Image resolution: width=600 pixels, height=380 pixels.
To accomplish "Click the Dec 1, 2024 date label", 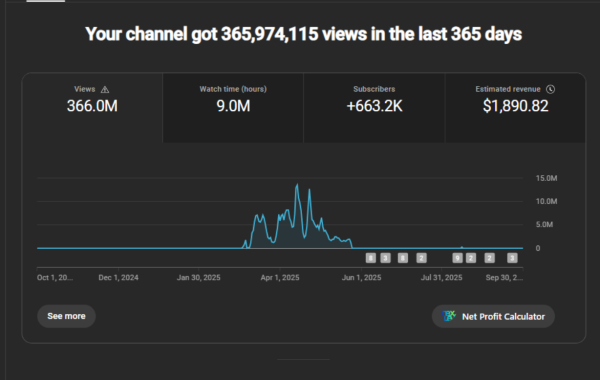I will 118,277.
